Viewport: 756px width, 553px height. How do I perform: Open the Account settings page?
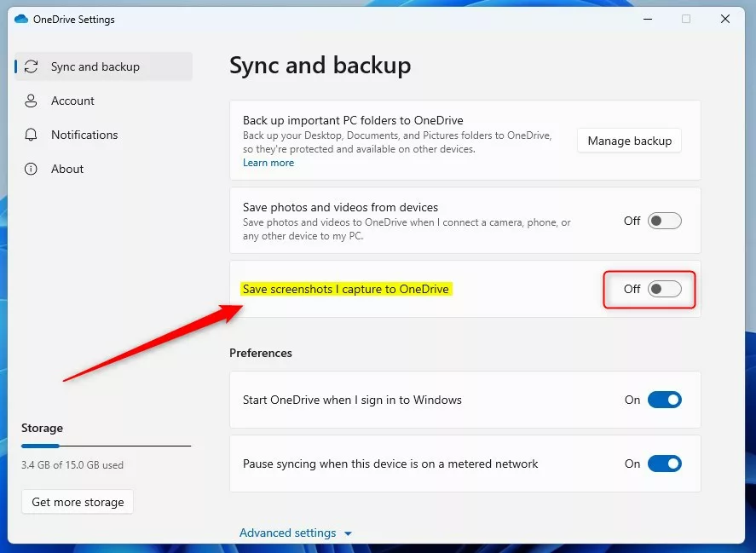point(72,101)
